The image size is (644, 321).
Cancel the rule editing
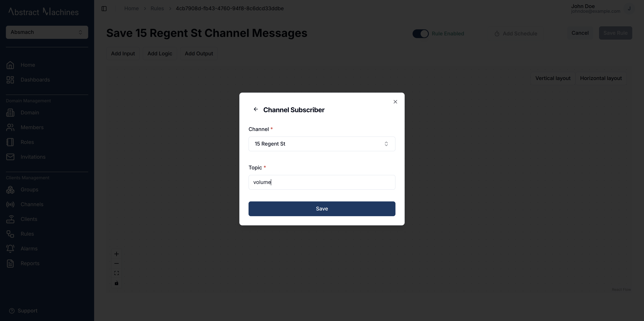(x=580, y=33)
